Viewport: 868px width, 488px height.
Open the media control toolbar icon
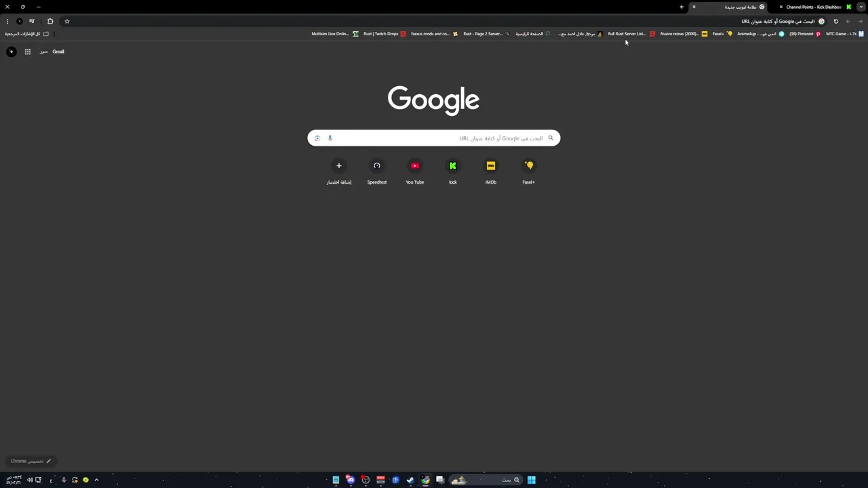pyautogui.click(x=32, y=21)
